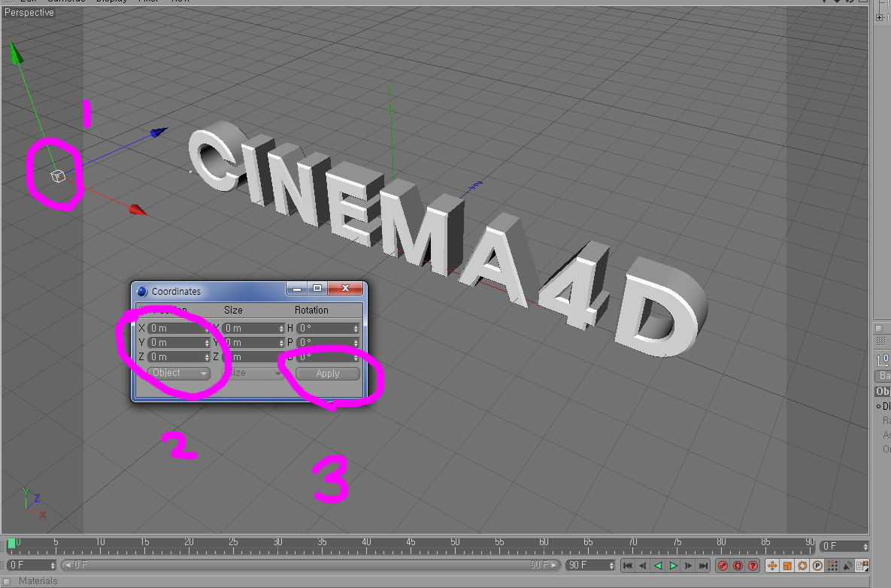Image resolution: width=891 pixels, height=588 pixels.
Task: Click the blue Z-axis arrow handle
Action: (x=159, y=132)
